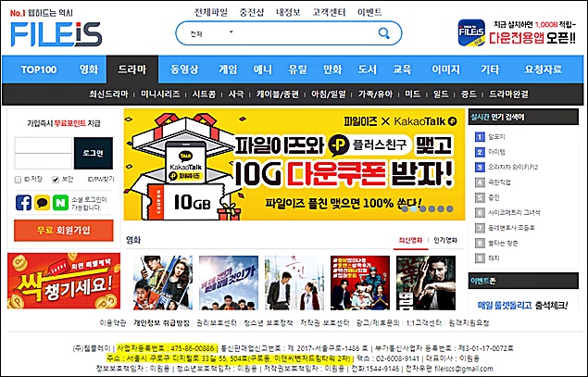Select the 요청자료 category tab

click(543, 69)
